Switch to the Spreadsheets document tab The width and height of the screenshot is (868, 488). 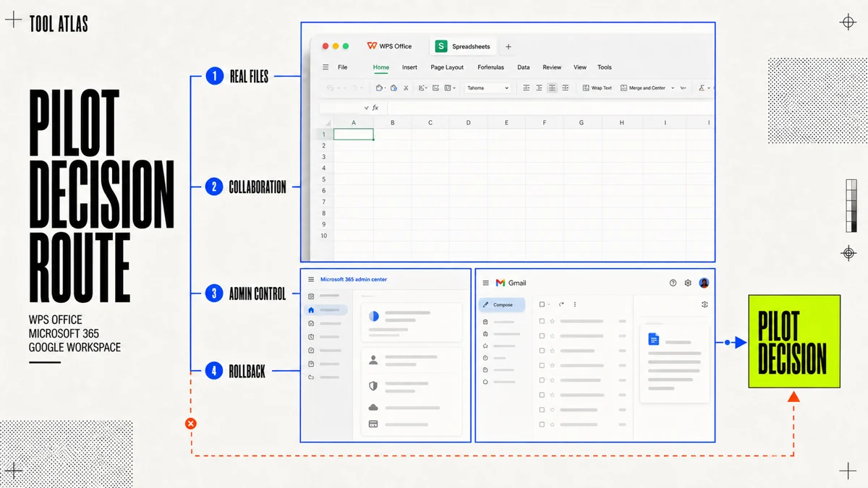pos(463,46)
